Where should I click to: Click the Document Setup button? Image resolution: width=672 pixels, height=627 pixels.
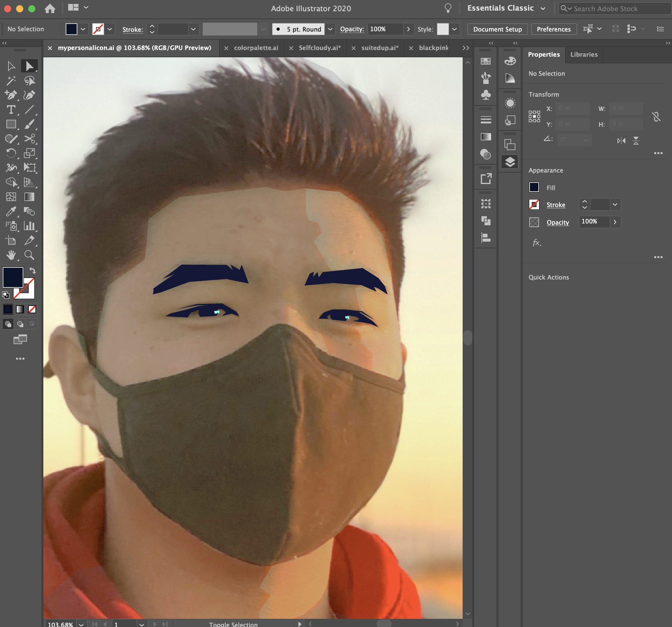497,29
